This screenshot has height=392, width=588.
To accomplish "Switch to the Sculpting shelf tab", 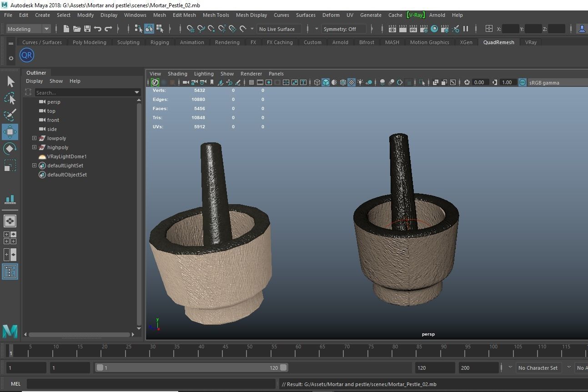I will pyautogui.click(x=128, y=42).
